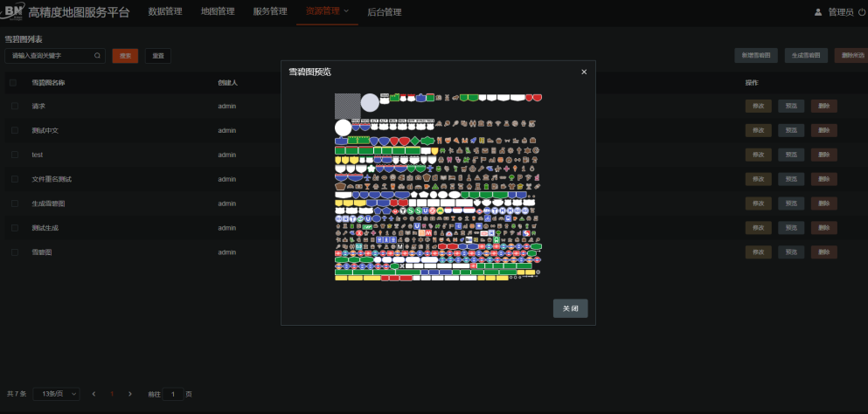The height and width of the screenshot is (414, 868).
Task: Click the sprite sheet preview image
Action: [438, 186]
